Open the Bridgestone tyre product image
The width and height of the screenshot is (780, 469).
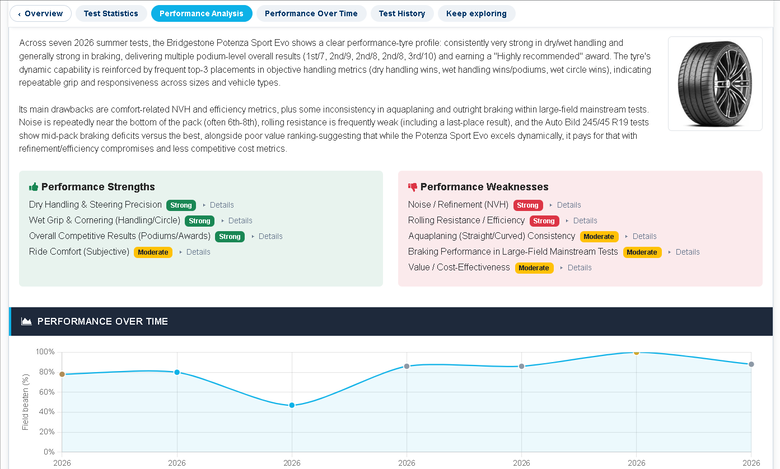[715, 84]
